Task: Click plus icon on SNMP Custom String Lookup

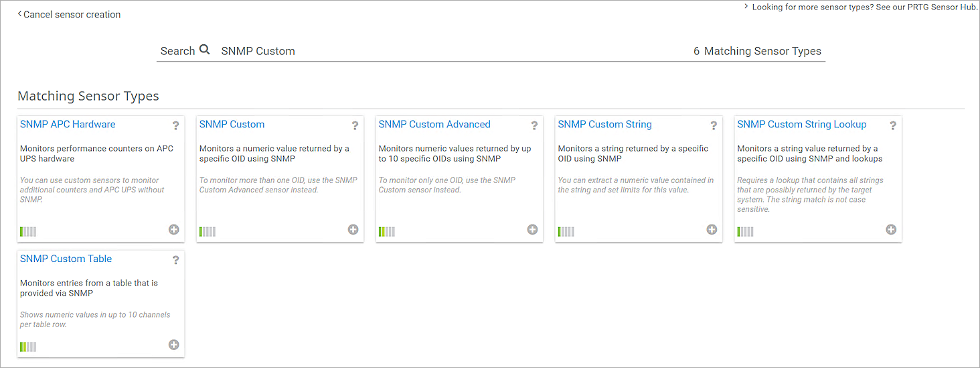Action: click(x=891, y=230)
